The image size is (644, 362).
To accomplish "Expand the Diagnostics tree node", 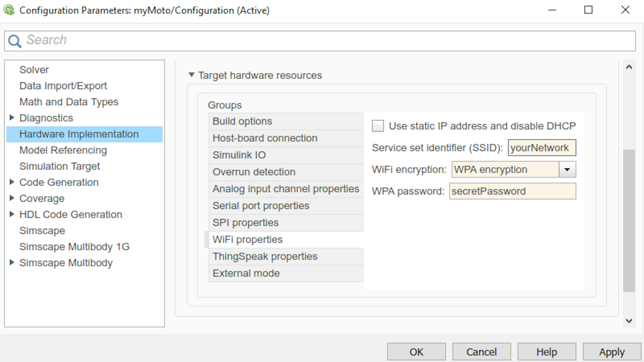I will click(x=11, y=117).
